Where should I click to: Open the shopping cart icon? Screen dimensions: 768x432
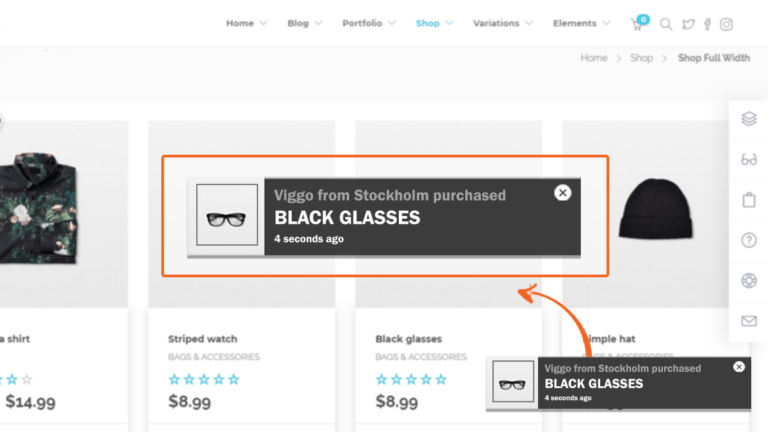[638, 24]
